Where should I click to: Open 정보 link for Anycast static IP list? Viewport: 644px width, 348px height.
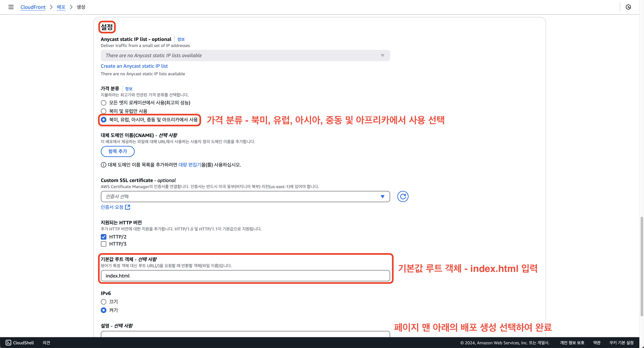pos(181,39)
